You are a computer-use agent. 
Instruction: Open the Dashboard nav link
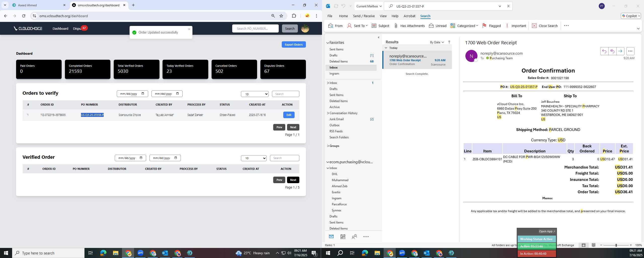(60, 28)
